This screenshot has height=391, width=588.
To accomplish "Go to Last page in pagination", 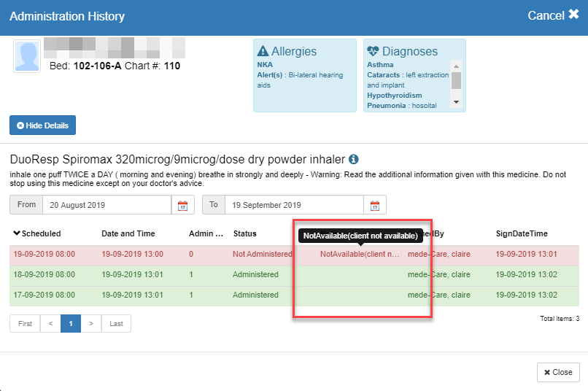I will click(116, 323).
